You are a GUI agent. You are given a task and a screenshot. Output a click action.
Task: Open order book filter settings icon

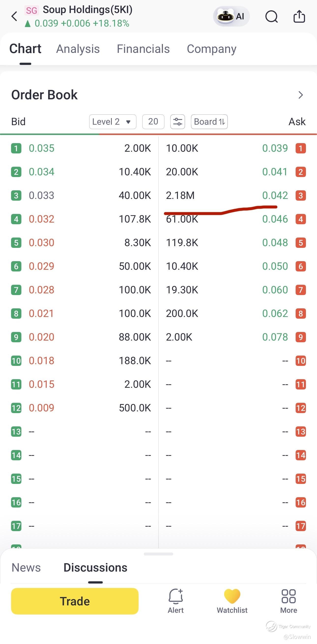tap(178, 122)
